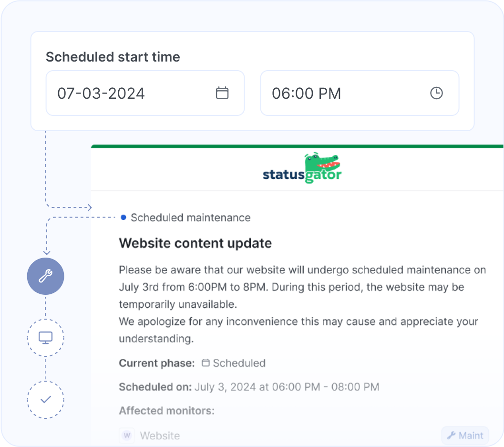This screenshot has width=504, height=447.
Task: Select the Website monitor entry
Action: pos(160,436)
